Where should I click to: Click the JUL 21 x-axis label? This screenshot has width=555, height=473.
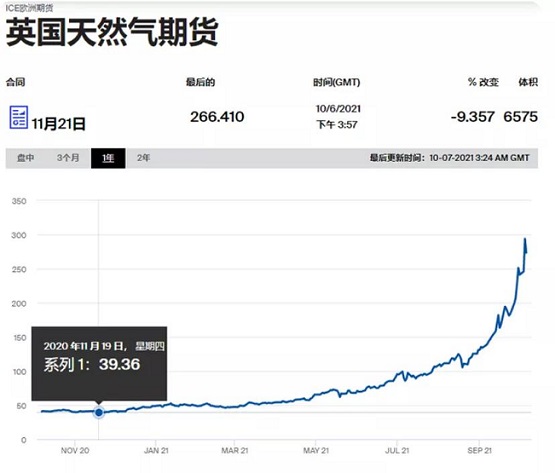coord(397,450)
